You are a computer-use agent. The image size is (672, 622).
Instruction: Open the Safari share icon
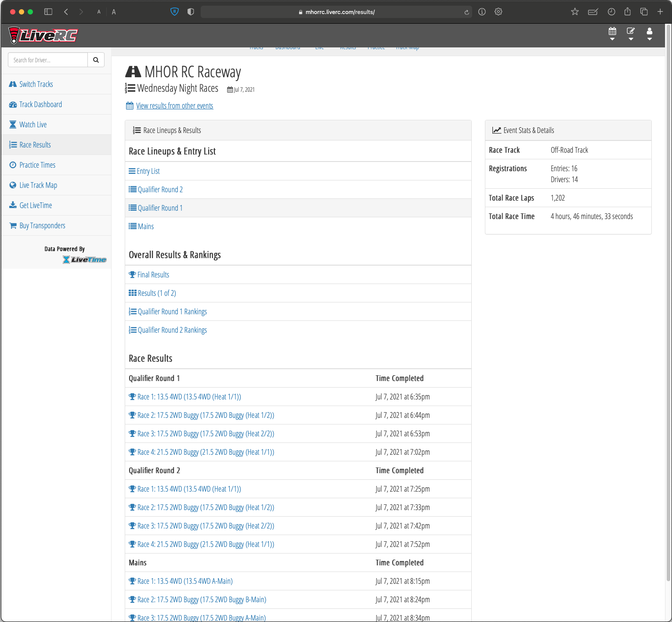(628, 12)
